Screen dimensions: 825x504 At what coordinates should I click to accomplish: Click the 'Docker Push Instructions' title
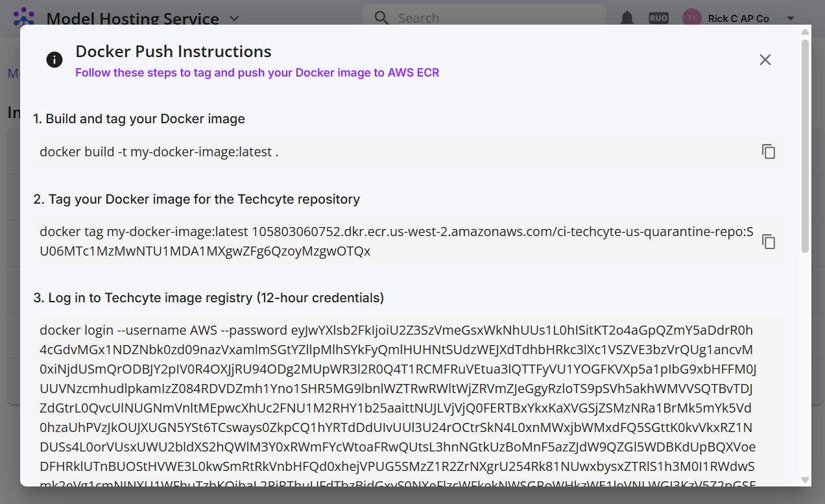(173, 52)
